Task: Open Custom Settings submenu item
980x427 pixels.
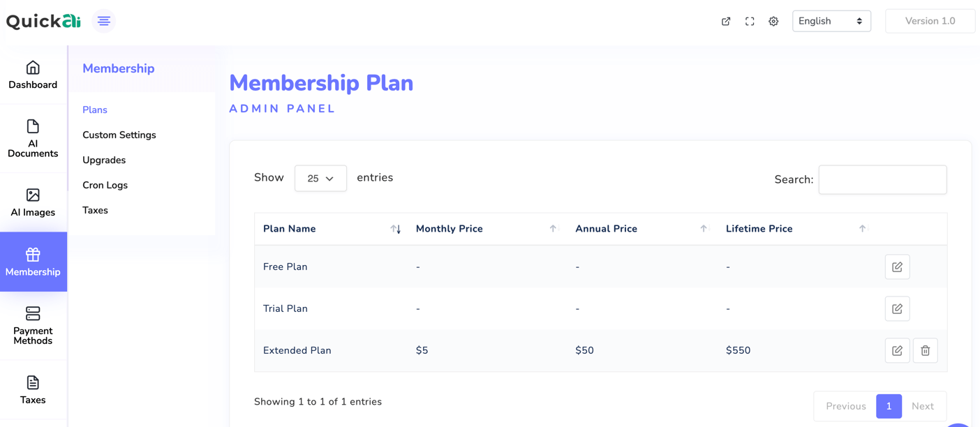Action: tap(119, 135)
